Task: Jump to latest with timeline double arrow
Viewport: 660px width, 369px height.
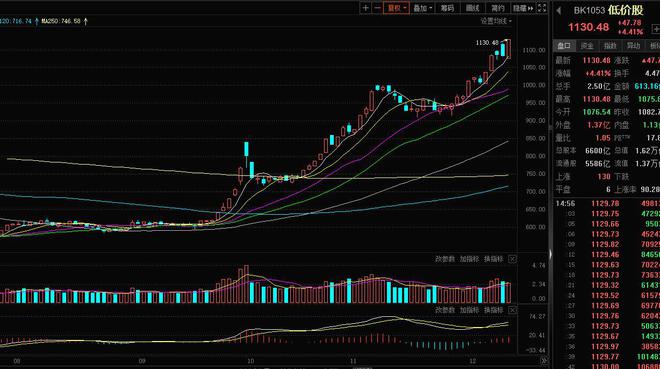Action: click(x=543, y=361)
